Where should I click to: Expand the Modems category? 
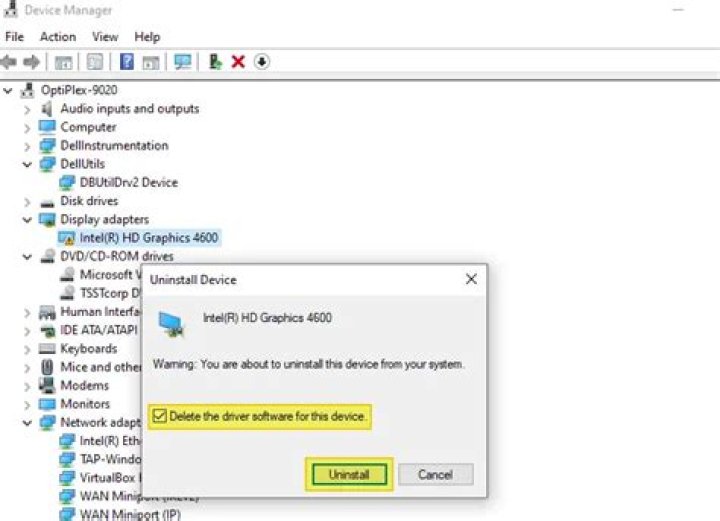[27, 387]
